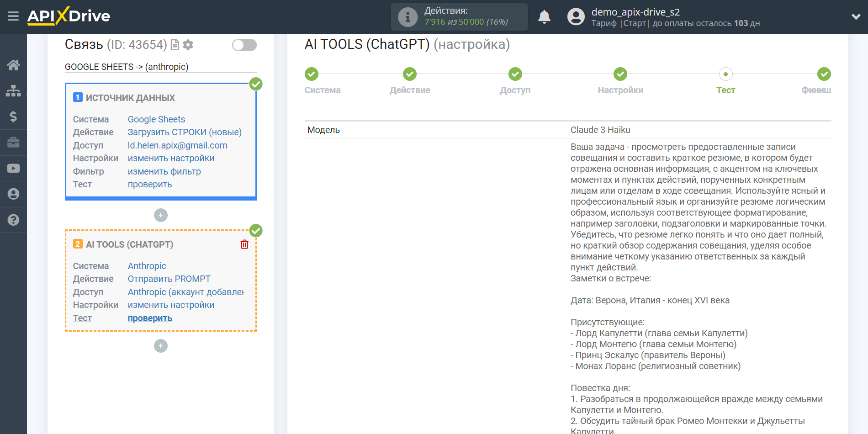The image size is (868, 434).
Task: Click bold проверить link in AI Tools block
Action: coord(150,318)
